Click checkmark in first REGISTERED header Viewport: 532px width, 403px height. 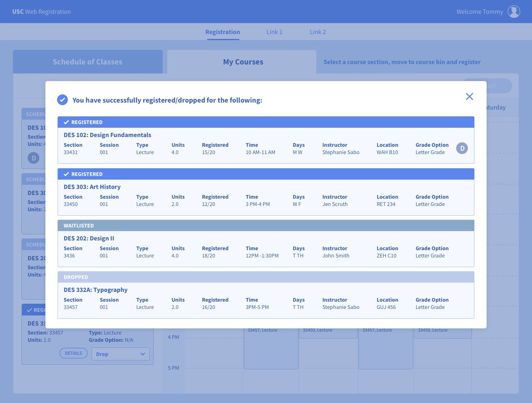pos(66,122)
